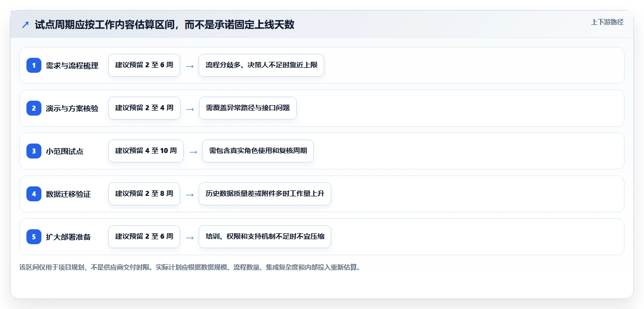Image resolution: width=644 pixels, height=309 pixels.
Task: Click the arrow in 小范围试点 row
Action: tap(193, 152)
